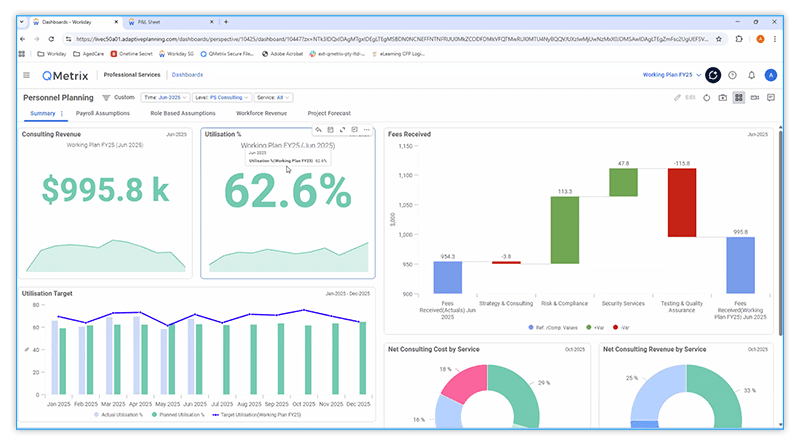Select the grid layout view icon
Image resolution: width=800 pixels, height=448 pixels.
click(738, 98)
